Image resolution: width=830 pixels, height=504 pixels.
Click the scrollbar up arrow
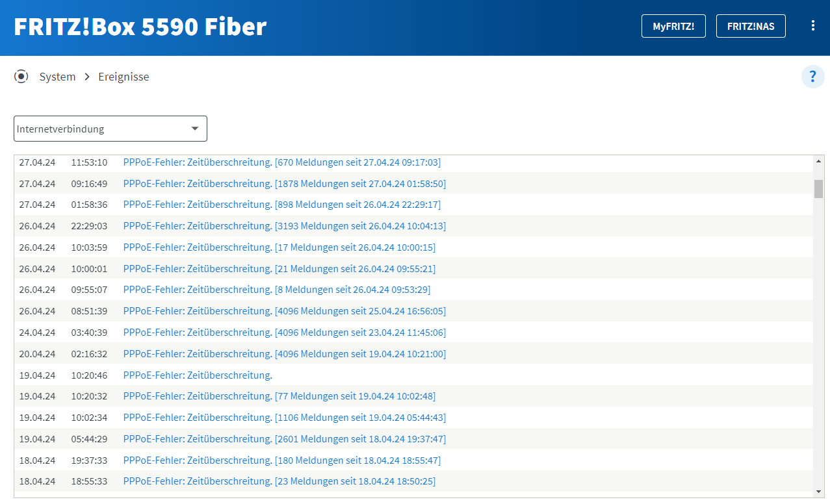click(x=818, y=160)
